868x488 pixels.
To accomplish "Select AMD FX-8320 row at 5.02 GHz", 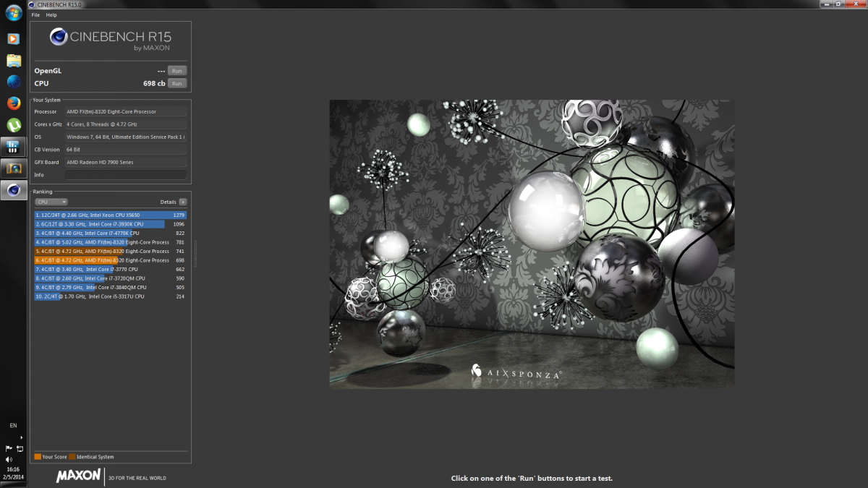I will [111, 242].
